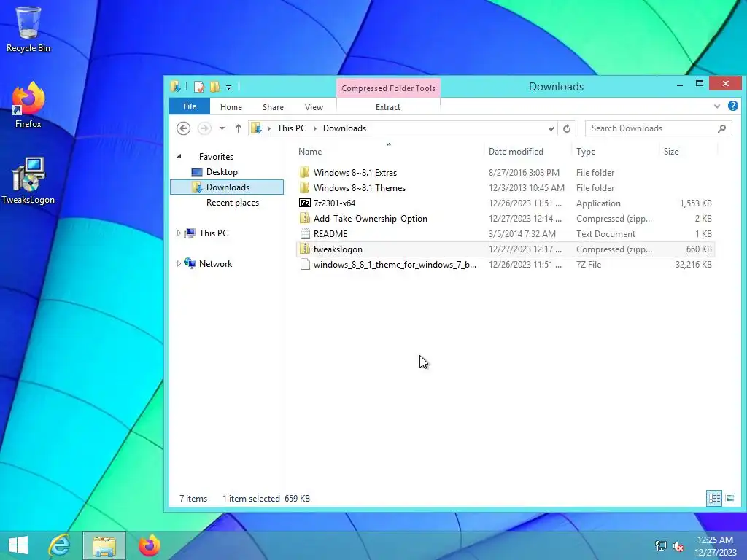The width and height of the screenshot is (747, 560).
Task: Select the Windows 8~8.1 Themes folder
Action: (505, 187)
